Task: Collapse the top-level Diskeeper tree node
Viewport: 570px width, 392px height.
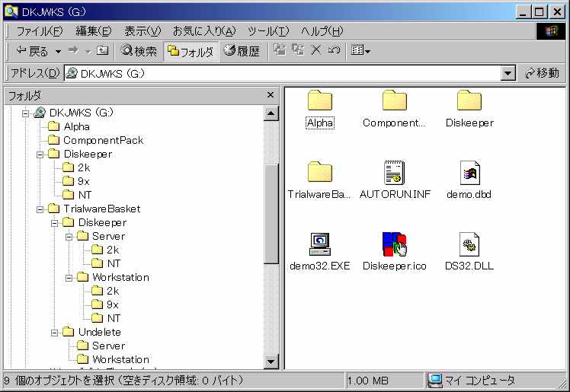Action: pyautogui.click(x=40, y=155)
